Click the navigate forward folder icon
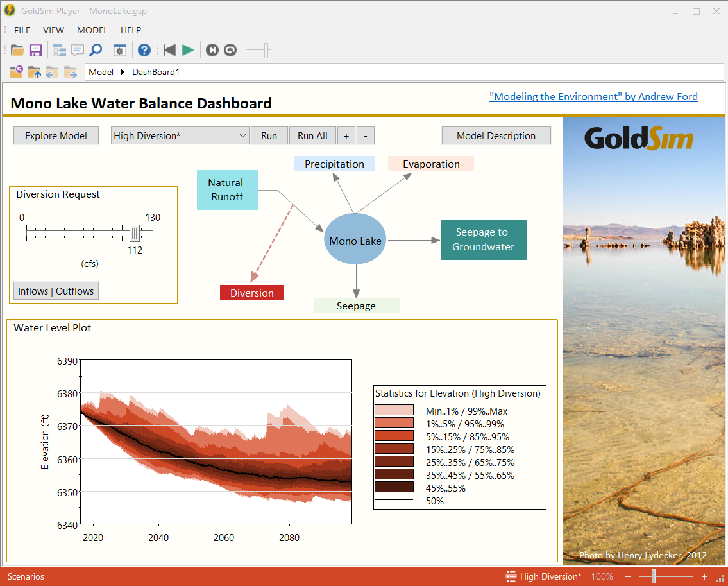This screenshot has height=586, width=728. pyautogui.click(x=71, y=72)
